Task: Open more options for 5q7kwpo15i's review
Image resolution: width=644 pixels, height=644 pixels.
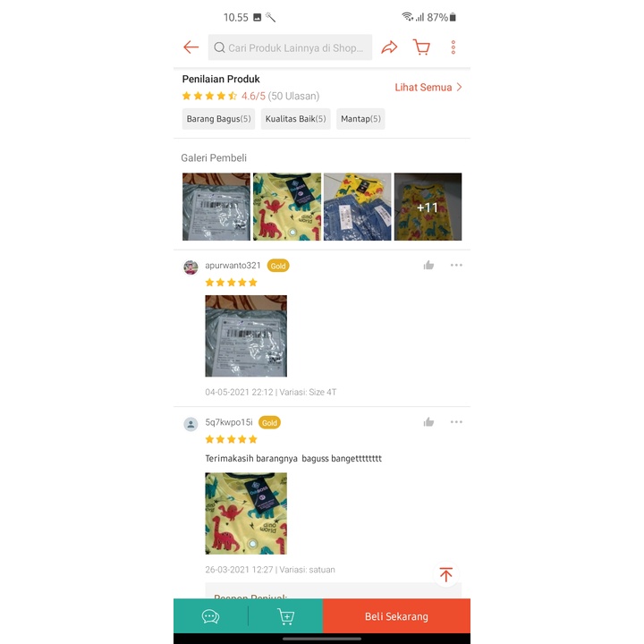Action: 456,422
